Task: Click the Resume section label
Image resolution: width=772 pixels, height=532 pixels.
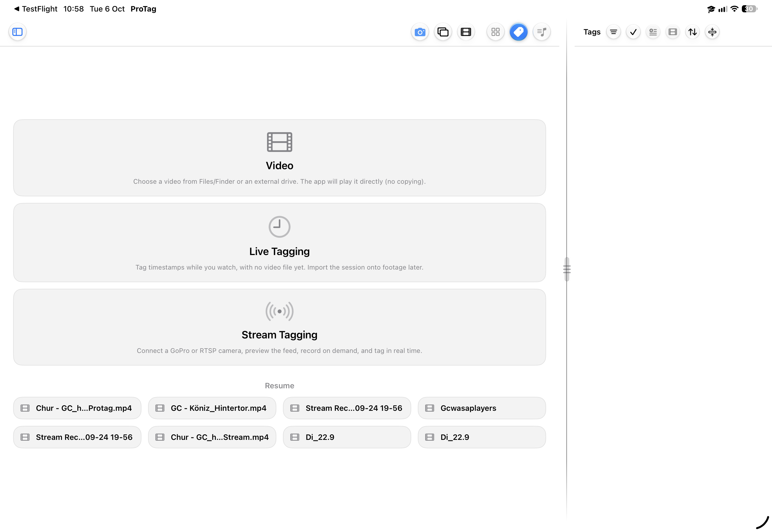Action: pyautogui.click(x=279, y=386)
